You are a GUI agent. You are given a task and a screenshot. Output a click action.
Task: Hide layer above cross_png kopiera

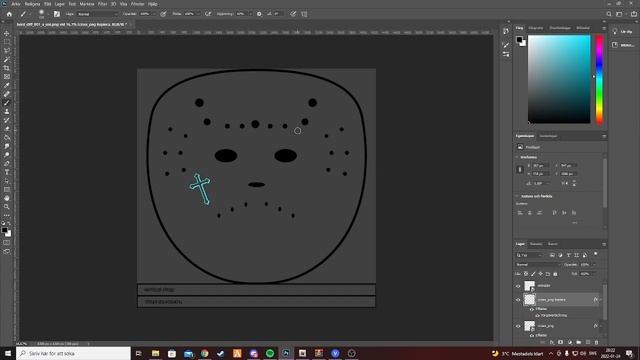coord(518,286)
